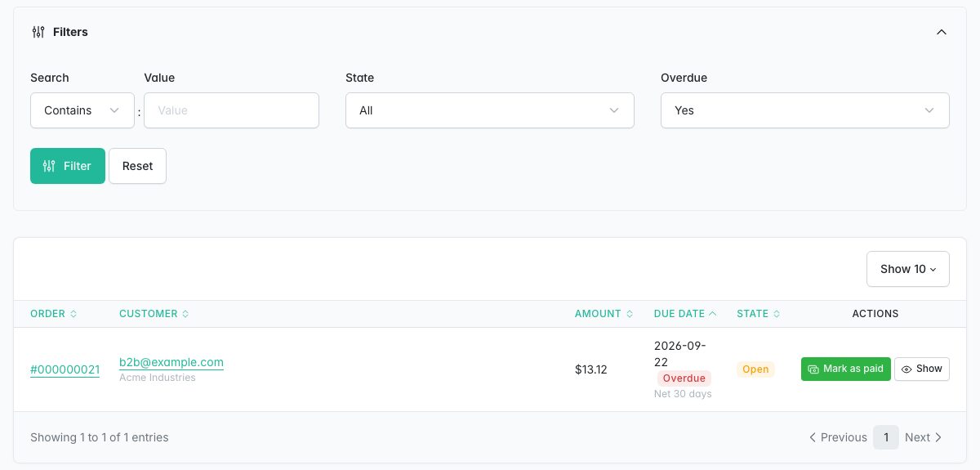Click the Actions column header
980x470 pixels.
875,314
